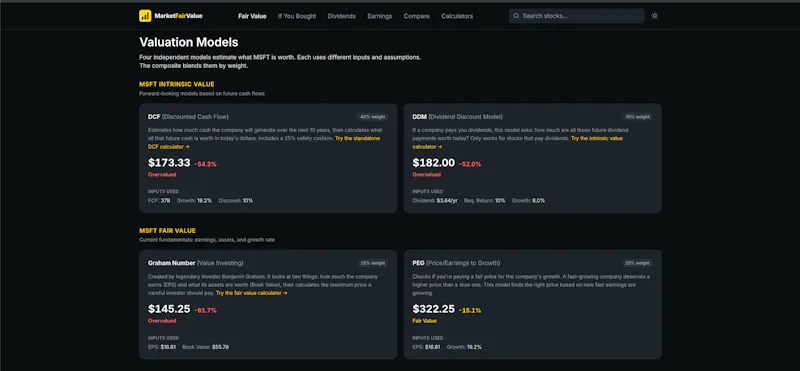
Task: Open the If You Bought nav item
Action: pos(297,16)
